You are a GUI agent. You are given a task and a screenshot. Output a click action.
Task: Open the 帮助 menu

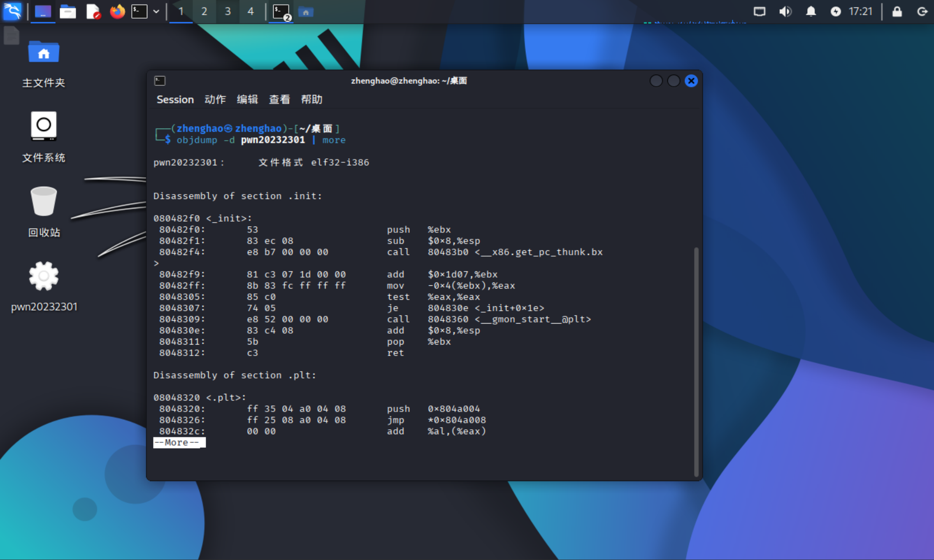tap(311, 100)
